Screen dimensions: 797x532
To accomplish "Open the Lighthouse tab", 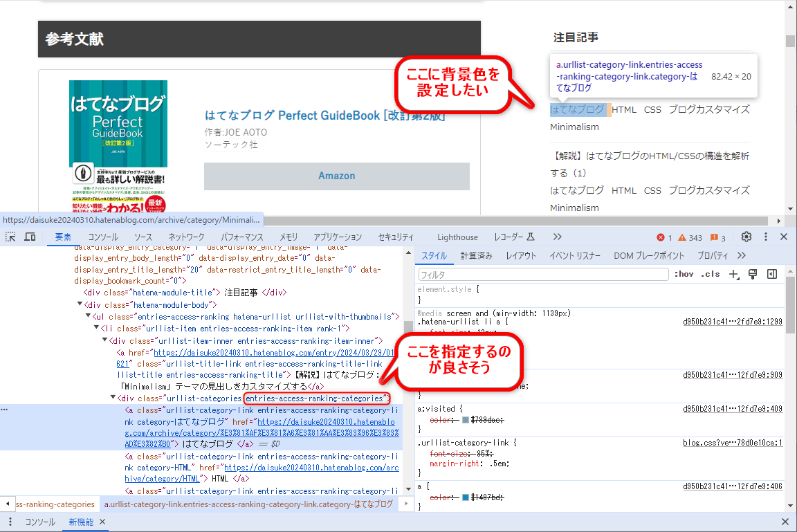I will (x=457, y=237).
